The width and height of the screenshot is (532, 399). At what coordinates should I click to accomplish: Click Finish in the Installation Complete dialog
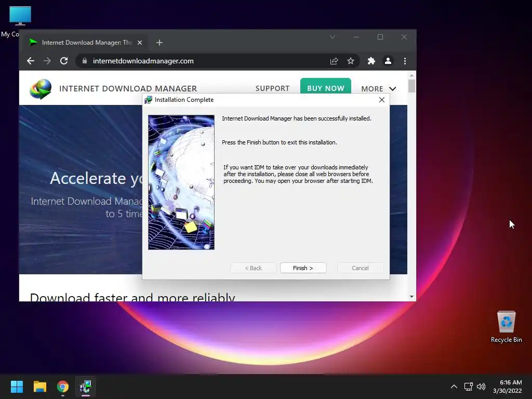click(303, 268)
